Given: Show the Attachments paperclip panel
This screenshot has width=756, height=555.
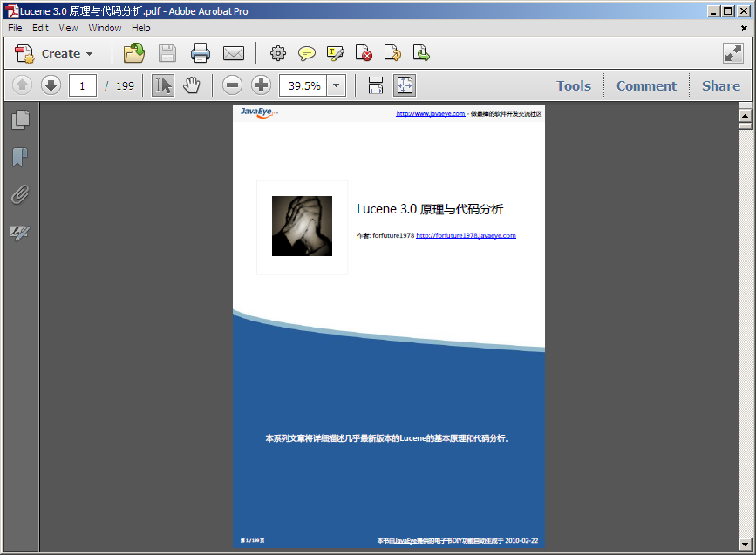Looking at the screenshot, I should [20, 194].
